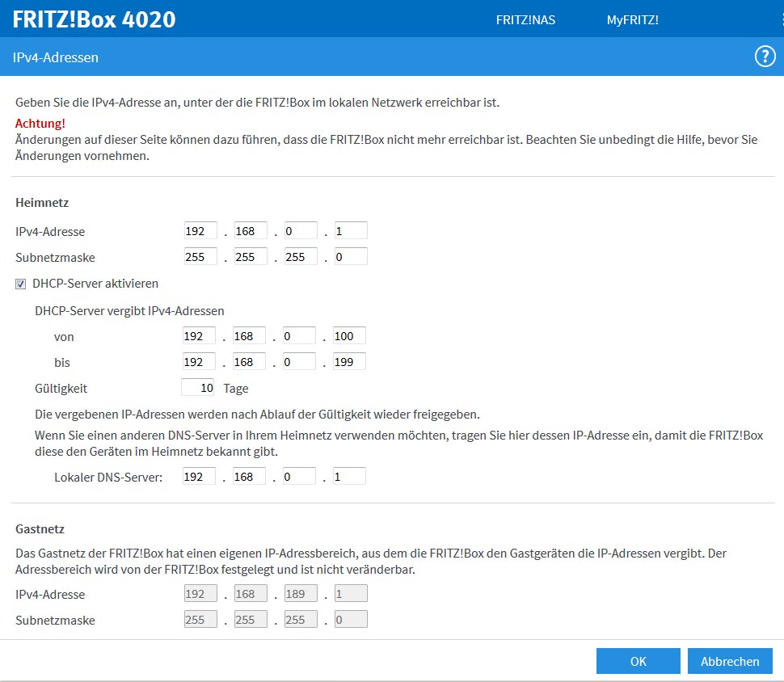Click first octet of DHCP 'bis' address
784x682 pixels.
(x=199, y=361)
